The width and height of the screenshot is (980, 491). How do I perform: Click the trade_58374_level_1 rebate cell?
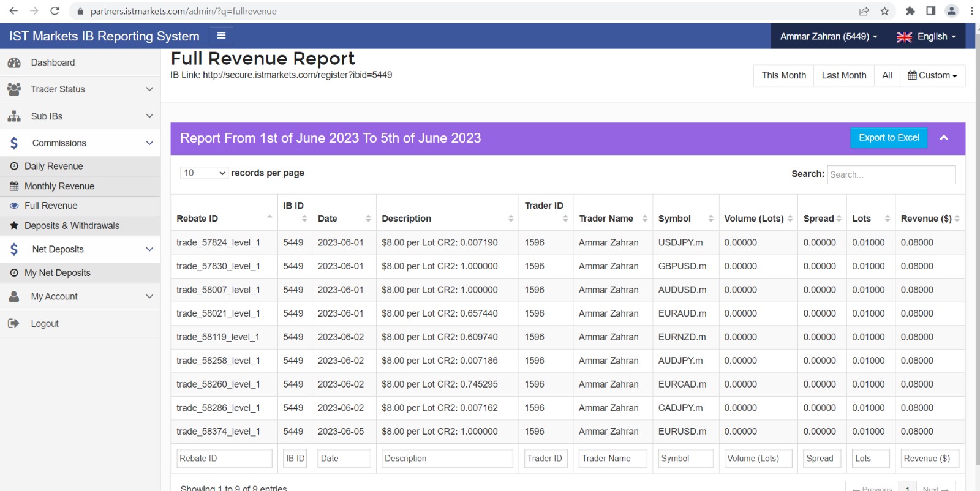[x=218, y=432]
